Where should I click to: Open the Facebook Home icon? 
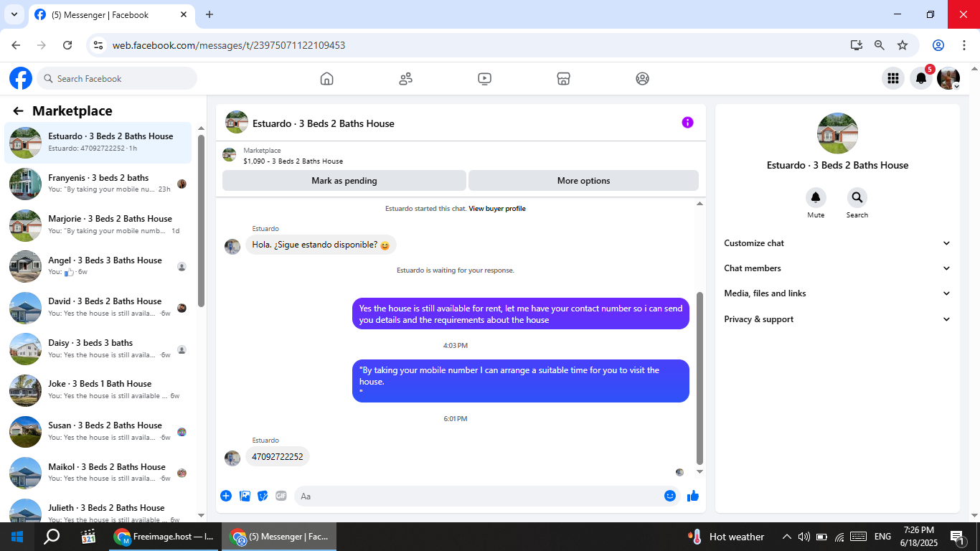327,79
